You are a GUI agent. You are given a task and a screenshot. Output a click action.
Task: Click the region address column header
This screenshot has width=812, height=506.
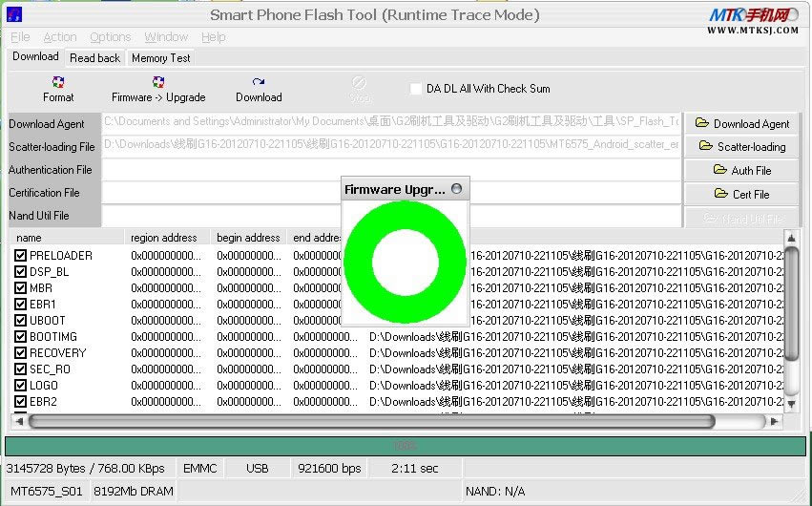pyautogui.click(x=164, y=238)
